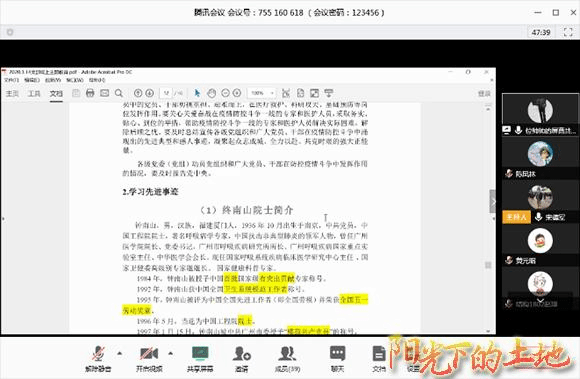Open Acrobat 文件 File menu
The width and height of the screenshot is (580, 379).
coord(11,80)
